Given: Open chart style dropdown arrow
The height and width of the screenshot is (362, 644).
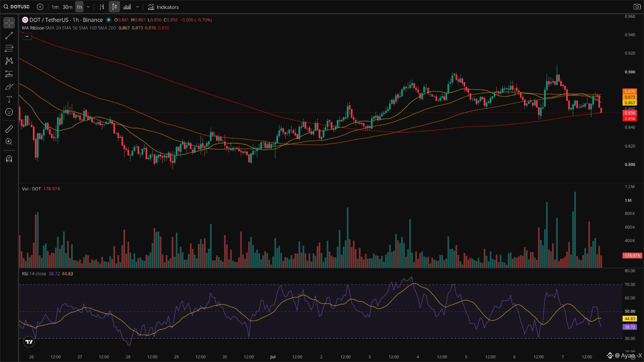Looking at the screenshot, I should coord(137,7).
